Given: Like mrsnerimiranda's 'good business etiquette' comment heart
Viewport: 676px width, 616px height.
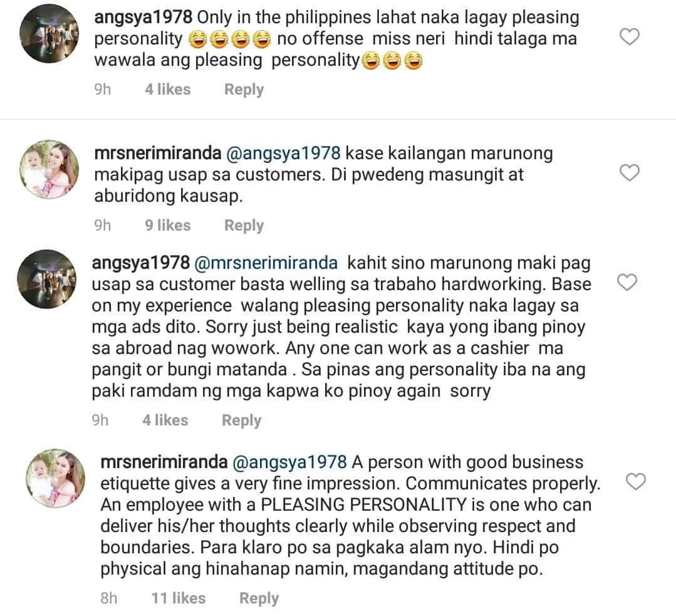Looking at the screenshot, I should point(635,481).
